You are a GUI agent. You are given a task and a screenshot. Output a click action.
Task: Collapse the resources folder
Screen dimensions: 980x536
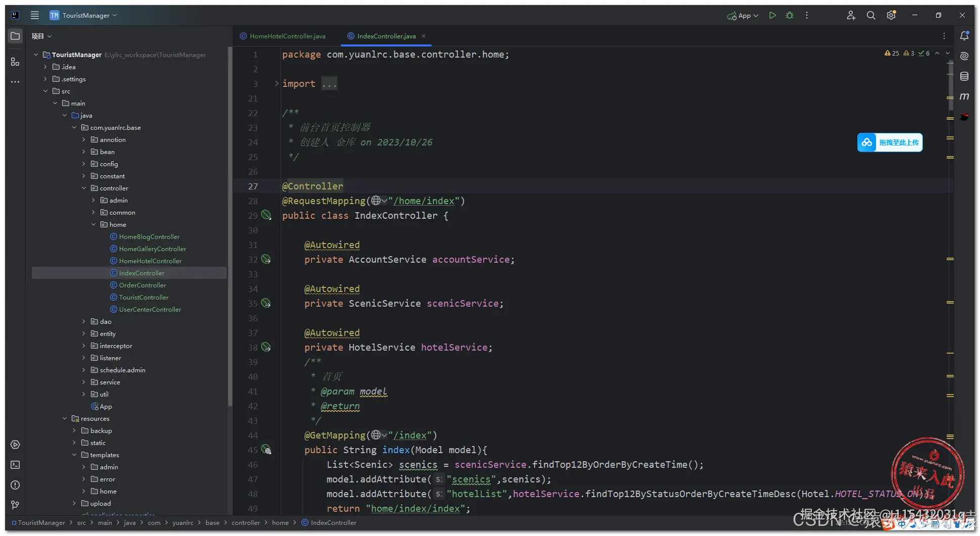65,418
